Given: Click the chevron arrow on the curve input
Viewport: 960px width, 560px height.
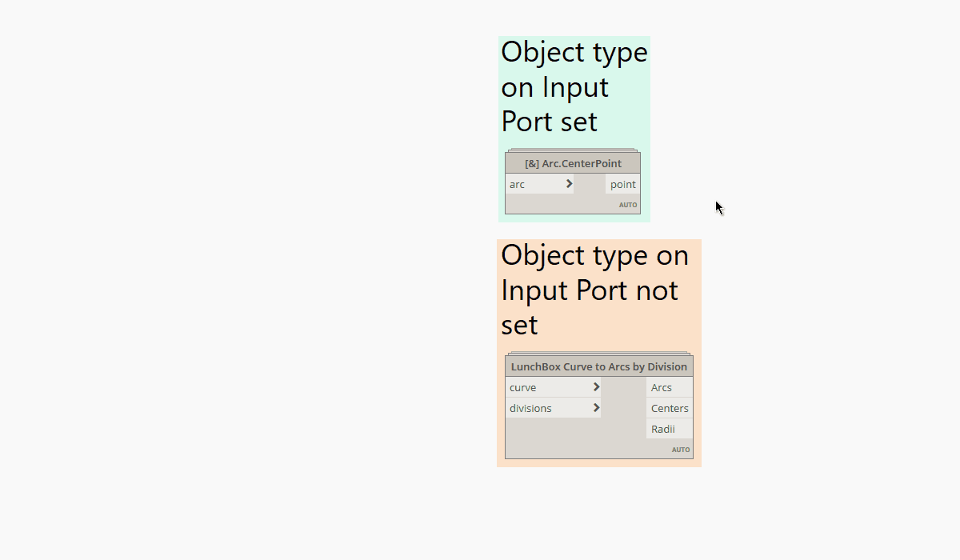Looking at the screenshot, I should point(595,387).
